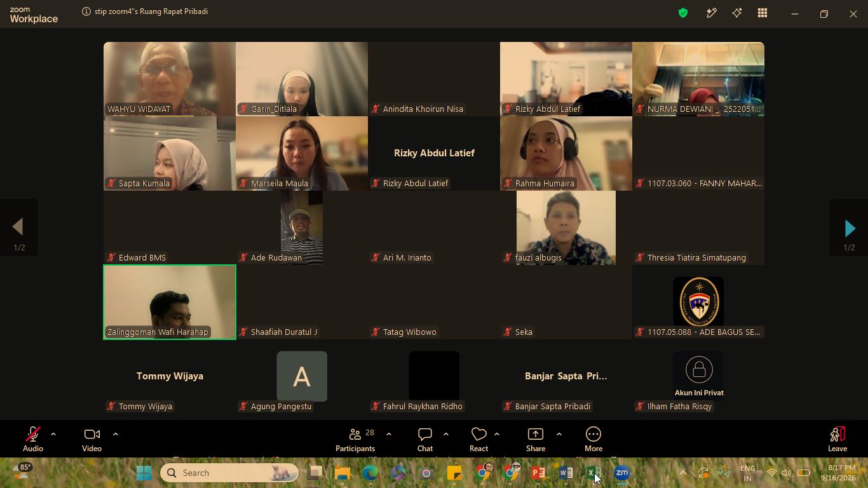Viewport: 868px width, 488px height.
Task: Expand video options arrow next to Video
Action: coord(116,434)
